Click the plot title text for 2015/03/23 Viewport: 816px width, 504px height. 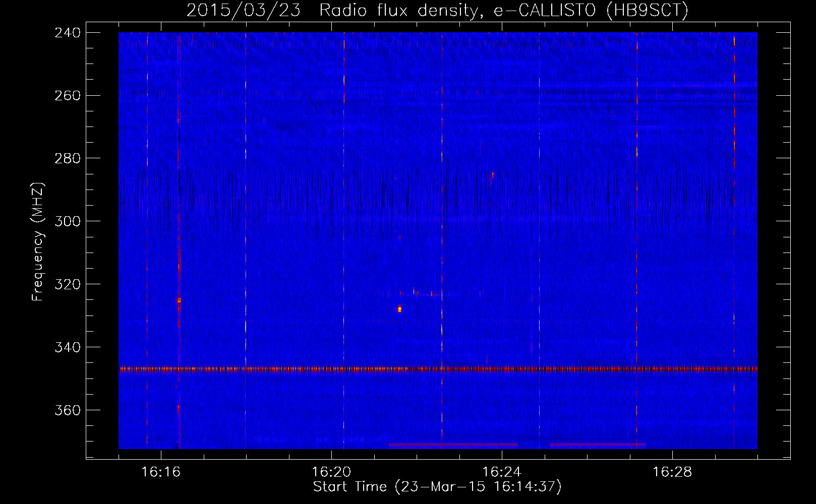pyautogui.click(x=437, y=10)
